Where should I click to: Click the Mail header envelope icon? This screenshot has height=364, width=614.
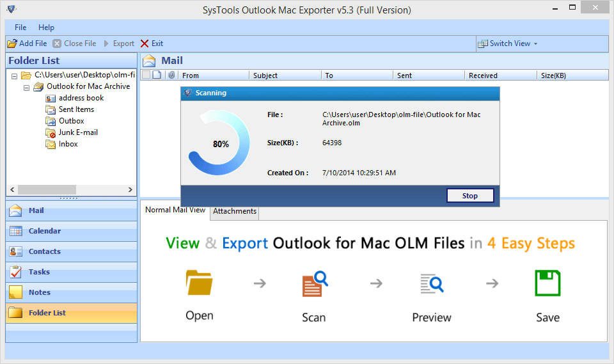coord(149,61)
